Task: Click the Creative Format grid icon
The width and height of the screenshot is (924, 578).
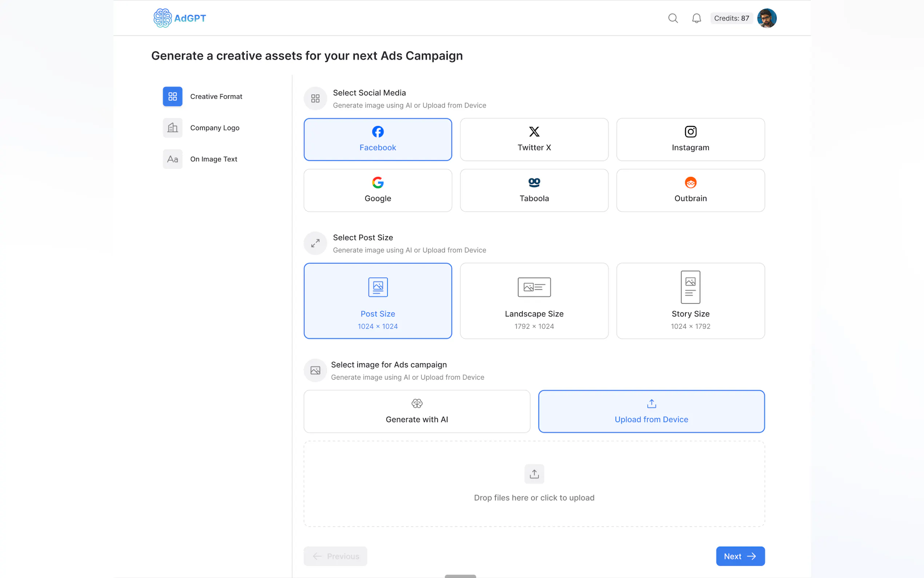Action: pyautogui.click(x=172, y=96)
